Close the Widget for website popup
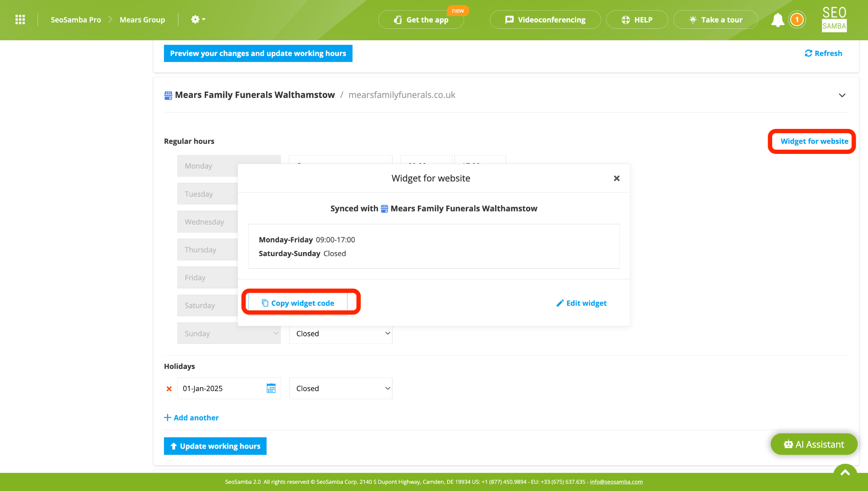 [x=617, y=179]
